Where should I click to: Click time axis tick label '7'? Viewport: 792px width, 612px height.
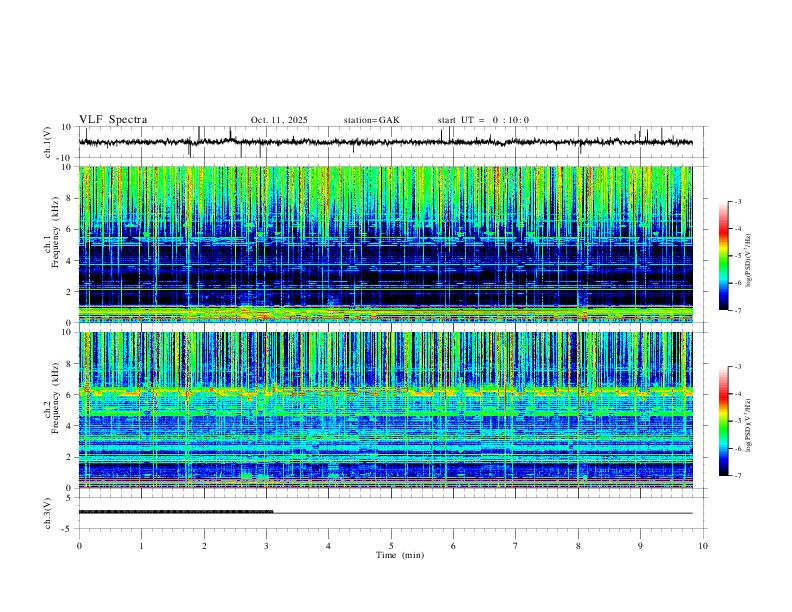click(x=516, y=546)
